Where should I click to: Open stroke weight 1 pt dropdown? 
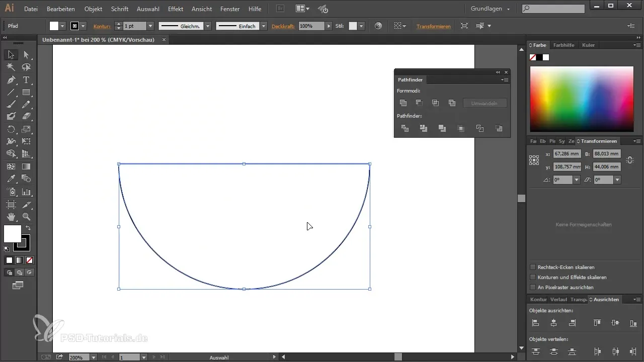[150, 26]
